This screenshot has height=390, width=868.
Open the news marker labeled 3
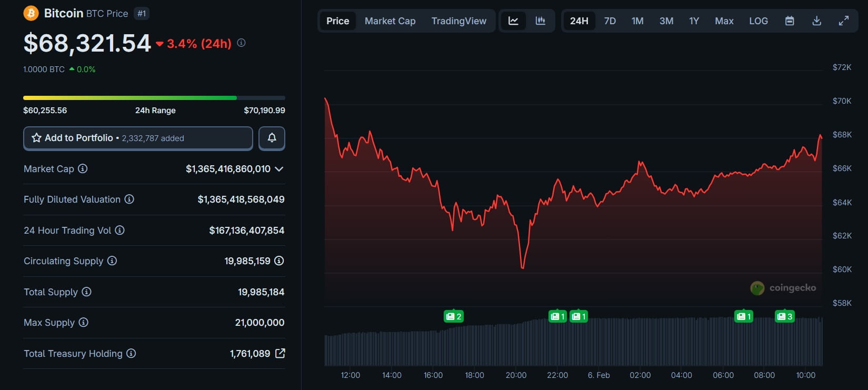(x=784, y=316)
